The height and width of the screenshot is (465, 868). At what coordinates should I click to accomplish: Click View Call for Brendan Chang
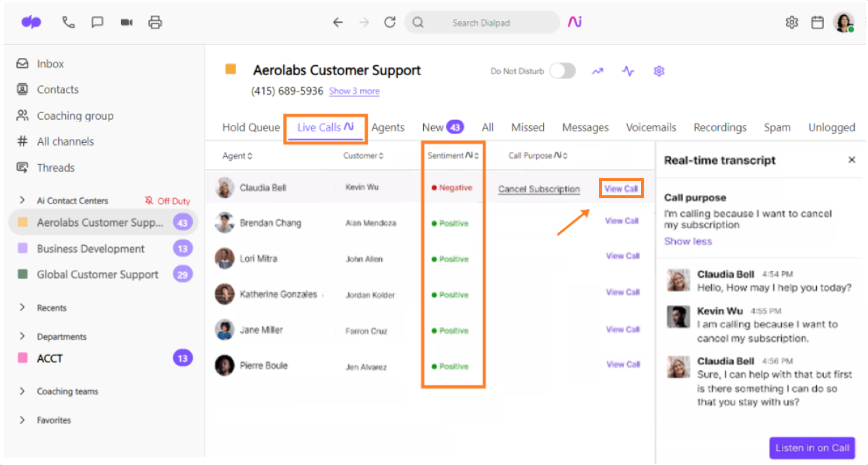point(622,221)
